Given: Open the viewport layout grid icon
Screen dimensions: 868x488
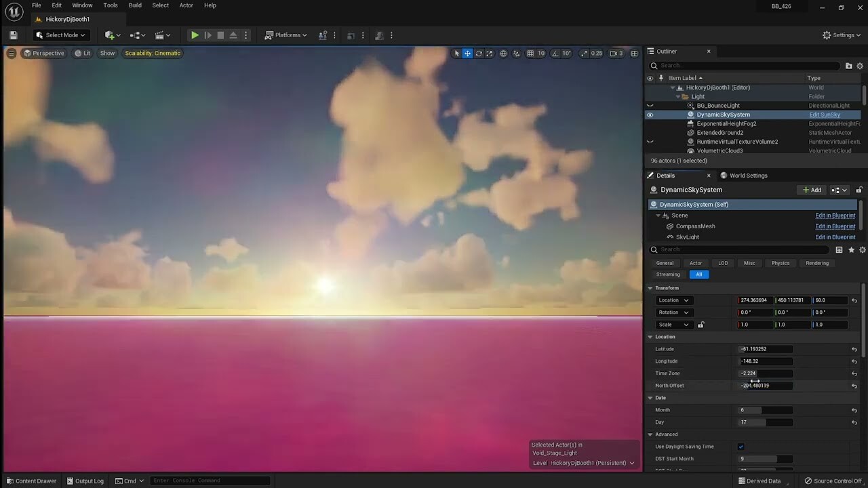Looking at the screenshot, I should (634, 53).
